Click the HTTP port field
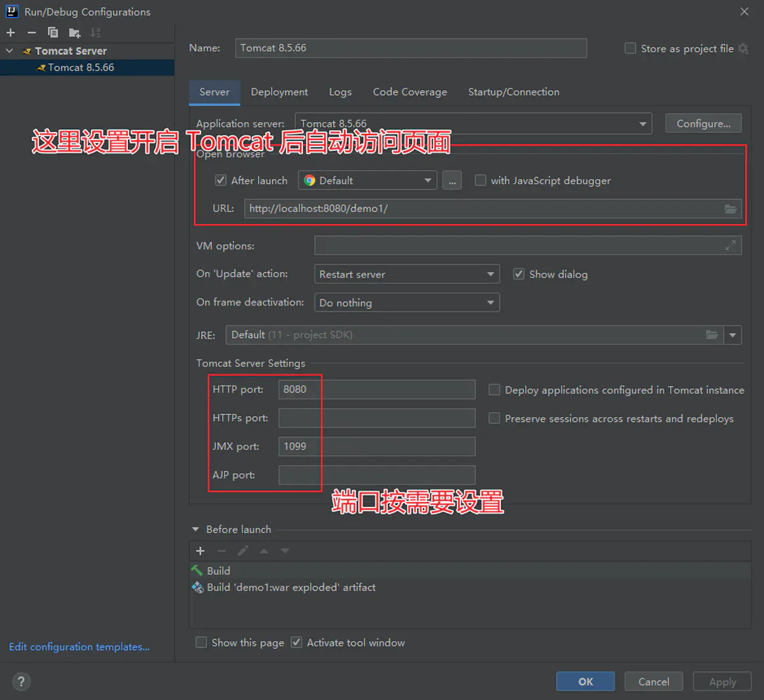The height and width of the screenshot is (700, 764). pos(377,390)
